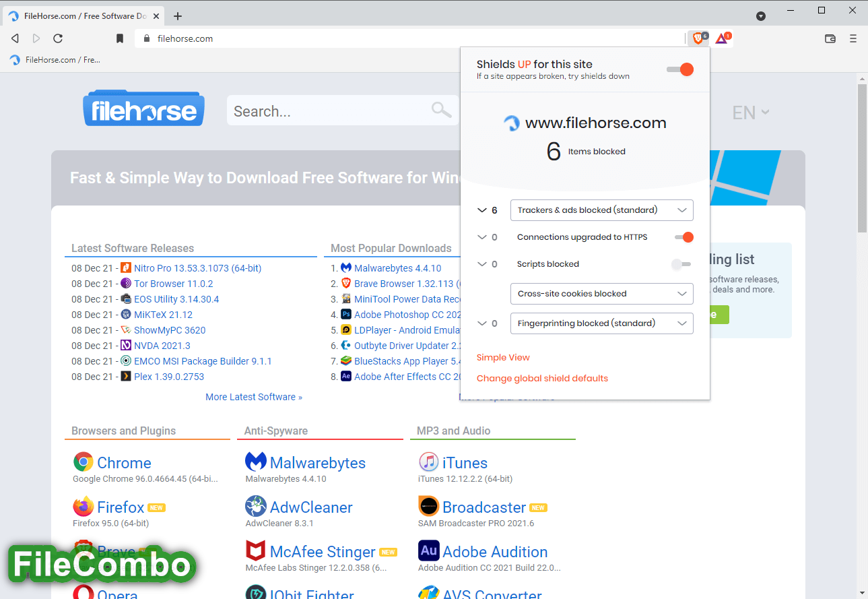Screen dimensions: 868x599
Task: Open Malwarebytes 4.4.10 in popular downloads
Action: (398, 268)
